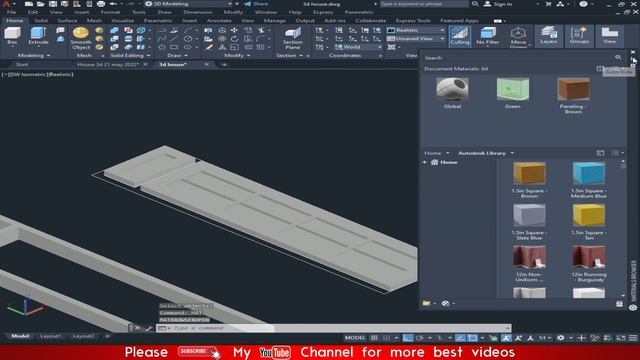Expand the Modify panel title
Viewport: 640px width, 360px height.
[237, 55]
